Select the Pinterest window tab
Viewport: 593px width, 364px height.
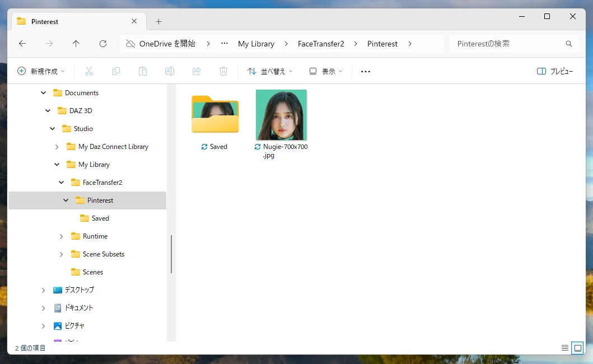[78, 22]
